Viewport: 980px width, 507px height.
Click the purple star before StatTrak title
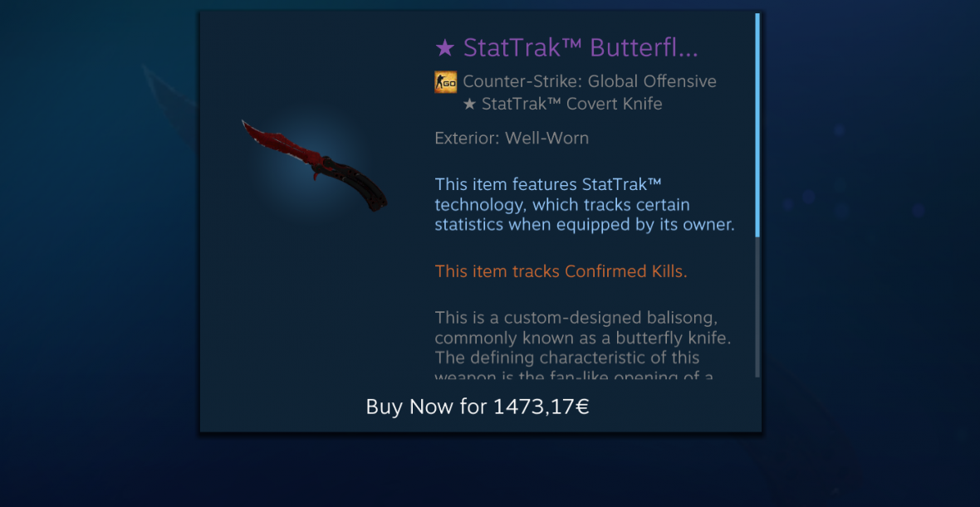click(x=444, y=48)
